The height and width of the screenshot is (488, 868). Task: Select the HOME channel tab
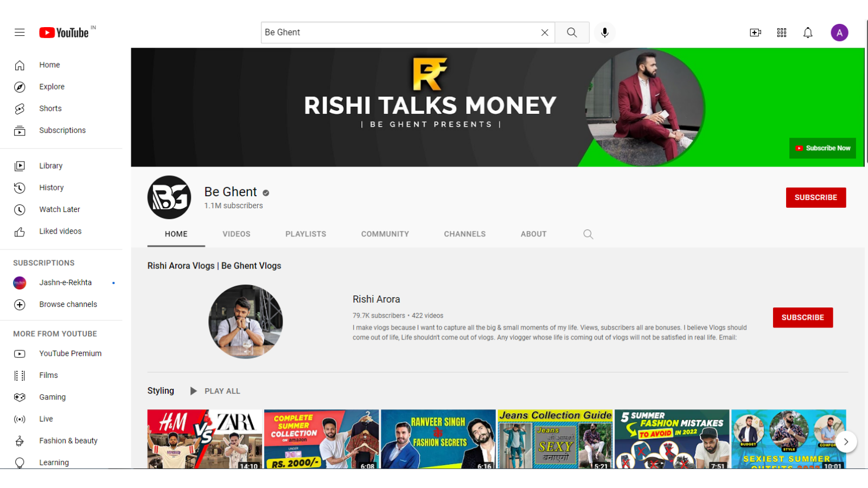pyautogui.click(x=176, y=234)
